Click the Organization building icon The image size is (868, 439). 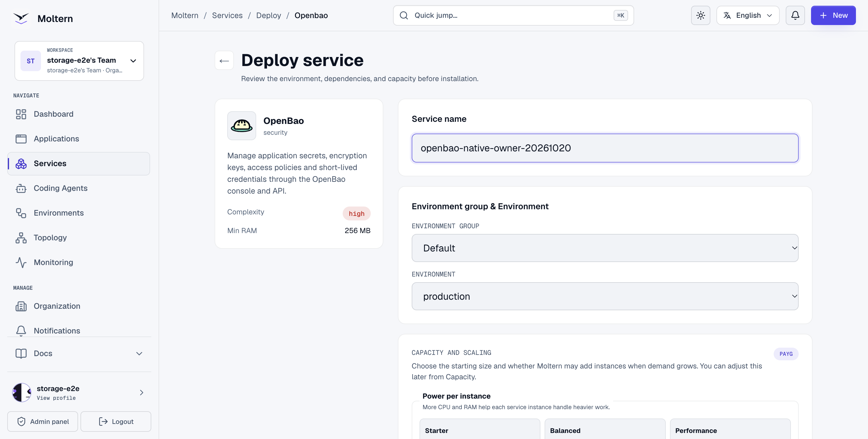21,306
